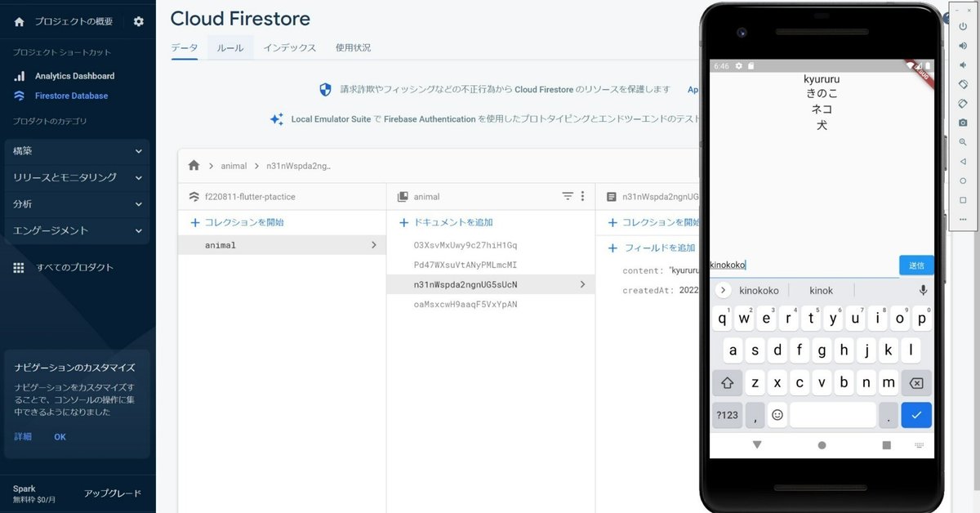Click ドキュメントを追加
Image resolution: width=980 pixels, height=513 pixels.
[x=446, y=222]
